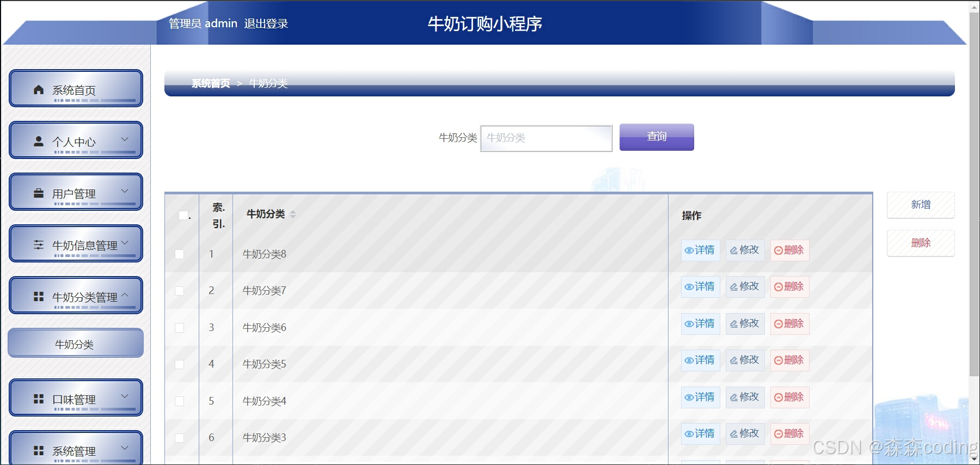Image resolution: width=980 pixels, height=465 pixels.
Task: Edit the 牛奶分类6 row
Action: pyautogui.click(x=745, y=323)
